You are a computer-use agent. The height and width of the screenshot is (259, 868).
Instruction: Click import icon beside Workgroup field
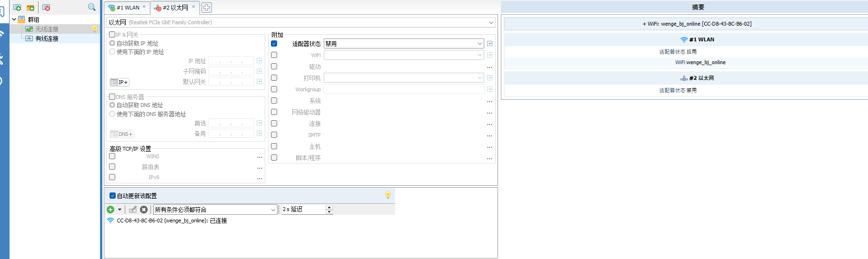tap(490, 89)
